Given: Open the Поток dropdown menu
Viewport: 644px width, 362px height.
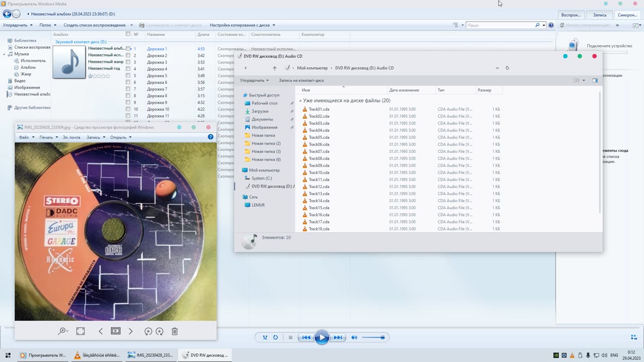Looking at the screenshot, I should 47,25.
